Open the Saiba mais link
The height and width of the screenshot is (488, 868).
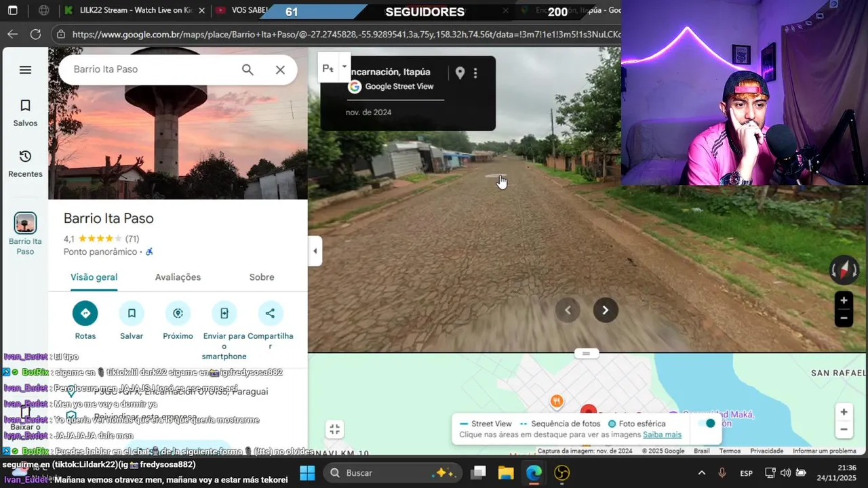tap(662, 435)
